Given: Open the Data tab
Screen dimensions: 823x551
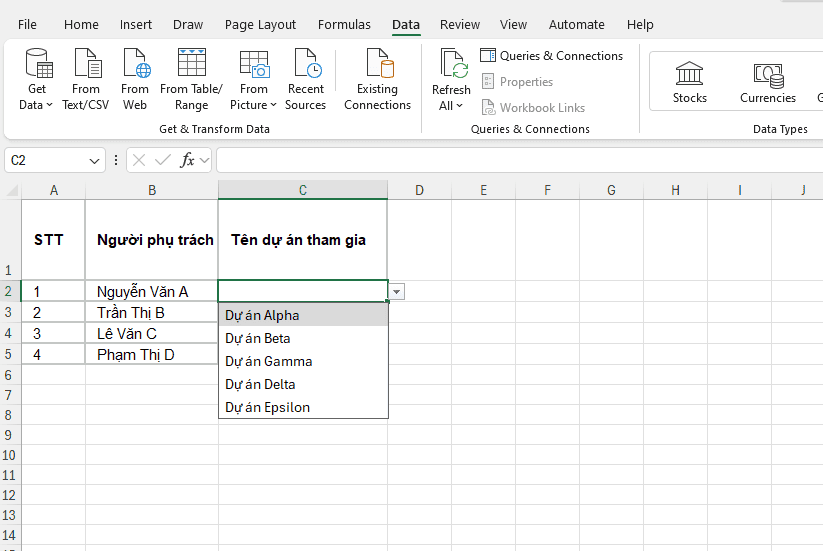Looking at the screenshot, I should tap(406, 25).
